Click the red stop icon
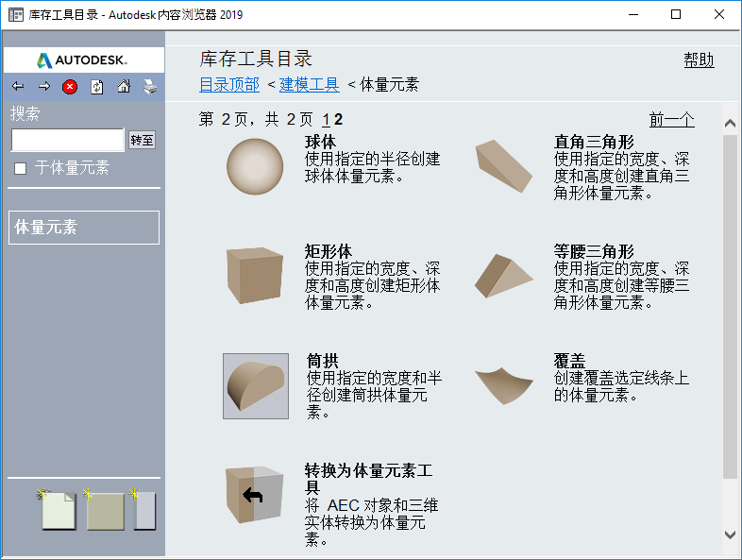This screenshot has width=742, height=560. coord(70,87)
